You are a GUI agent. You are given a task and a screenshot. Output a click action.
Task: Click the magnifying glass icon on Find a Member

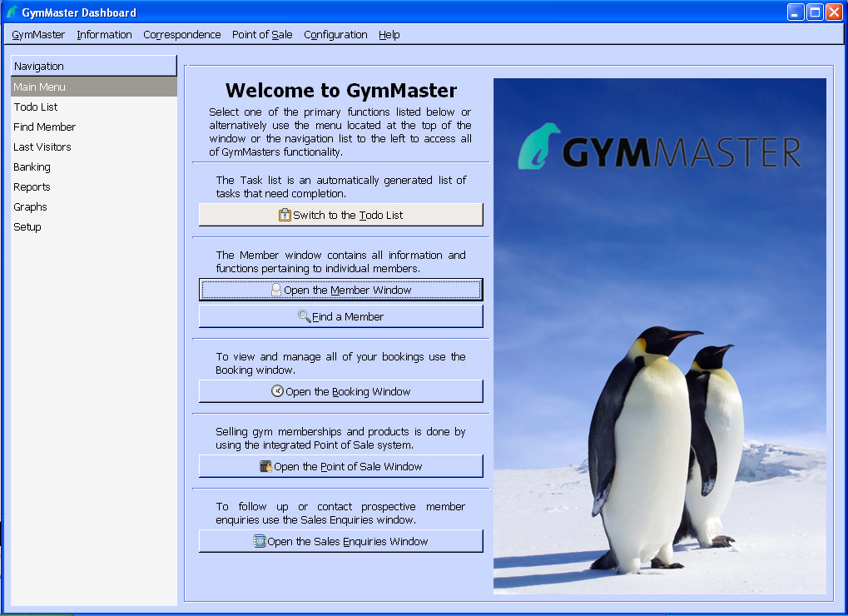tap(305, 316)
